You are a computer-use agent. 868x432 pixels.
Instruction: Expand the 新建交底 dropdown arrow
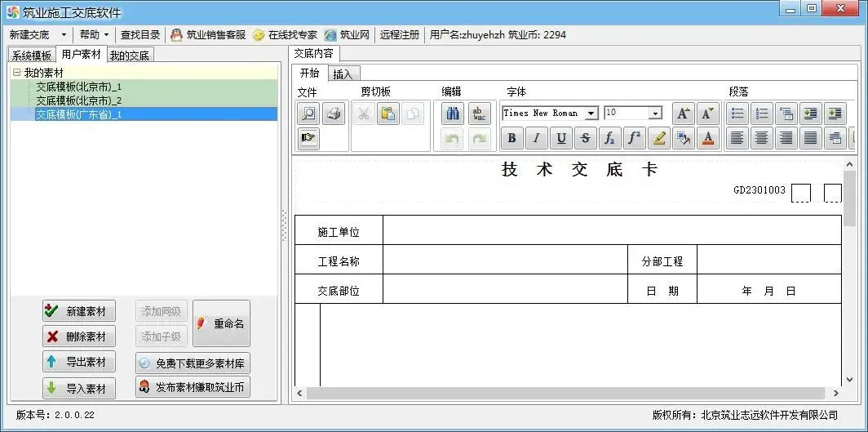point(64,35)
